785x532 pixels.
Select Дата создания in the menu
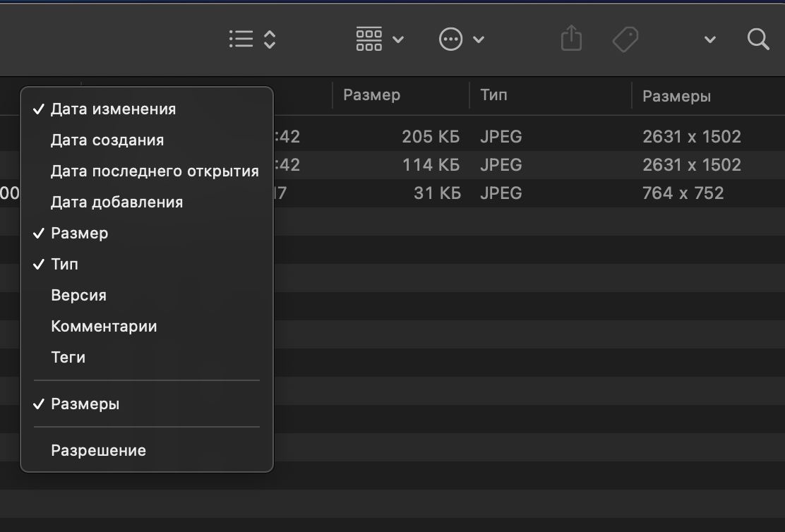tap(107, 140)
